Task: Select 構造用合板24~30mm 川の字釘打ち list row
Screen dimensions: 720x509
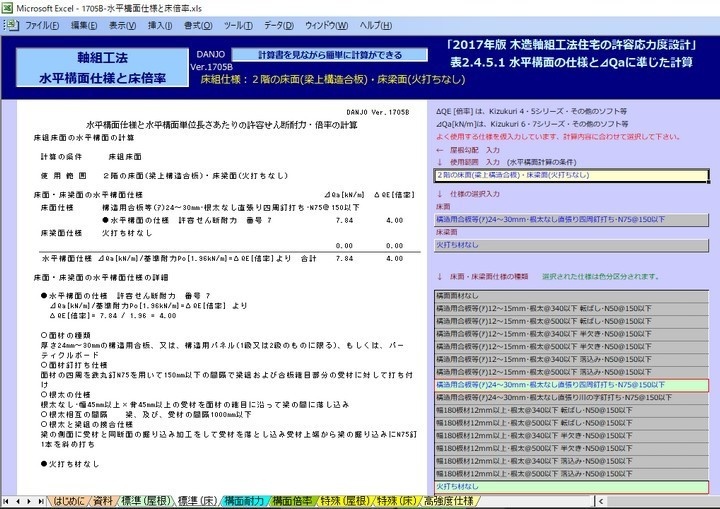Action: (571, 397)
